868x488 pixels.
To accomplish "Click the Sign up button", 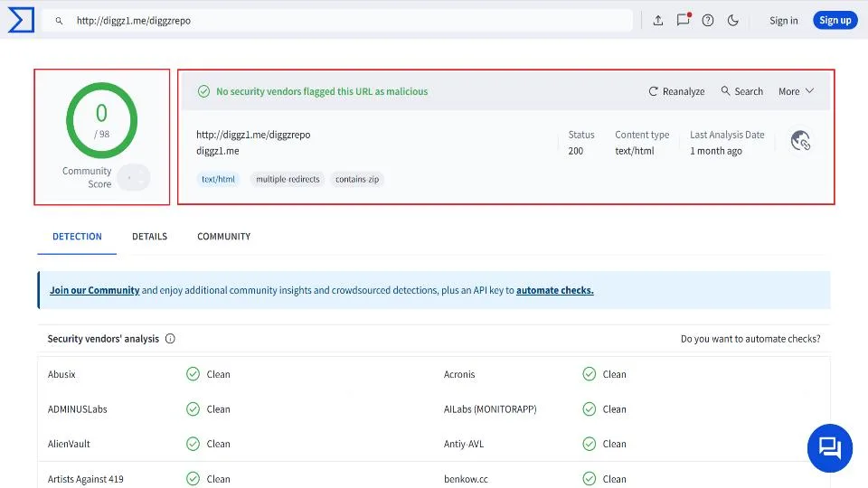I will [x=835, y=21].
